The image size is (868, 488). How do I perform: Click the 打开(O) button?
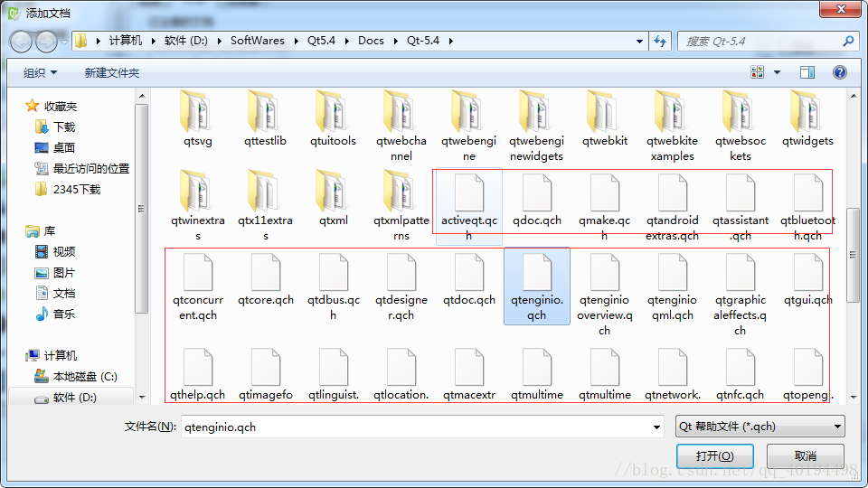714,455
